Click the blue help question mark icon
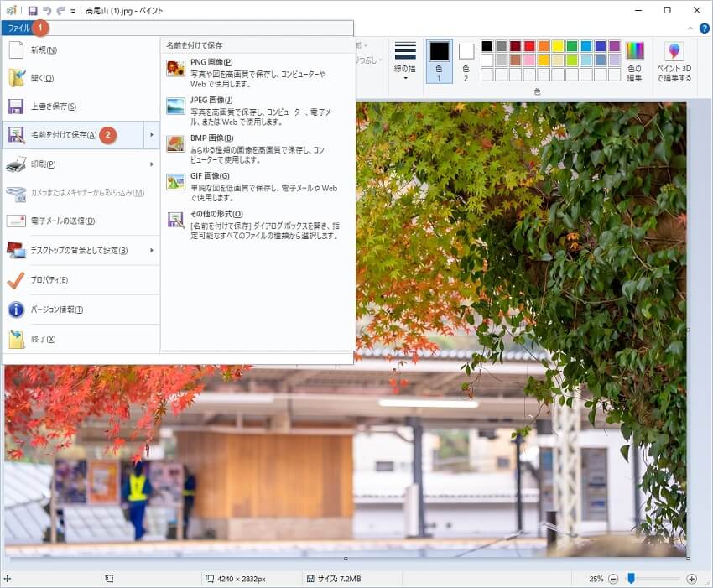Screen dimensions: 713x588 click(704, 28)
